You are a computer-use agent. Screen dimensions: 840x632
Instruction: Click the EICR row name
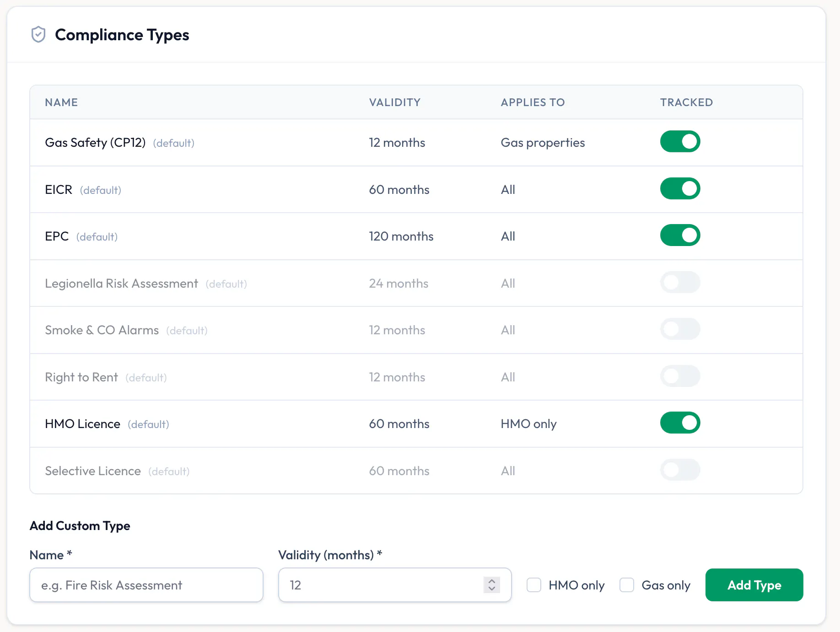59,190
